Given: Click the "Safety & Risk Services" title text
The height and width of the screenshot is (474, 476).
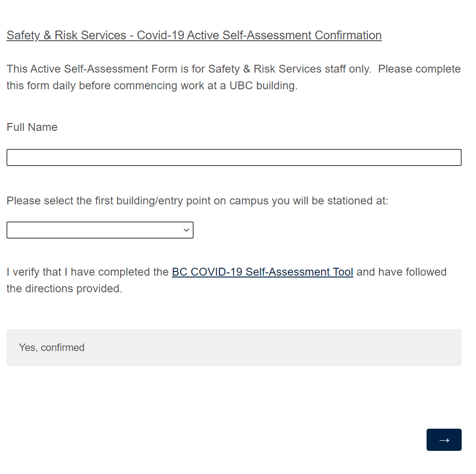Looking at the screenshot, I should tap(66, 35).
